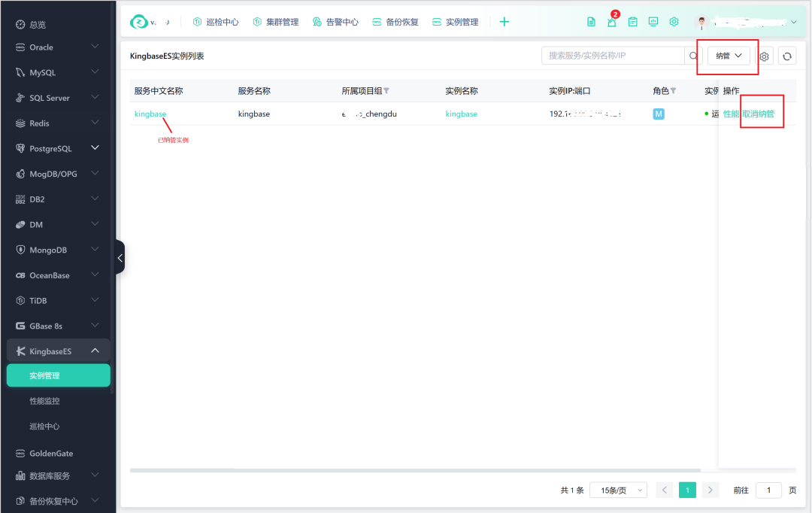Open the 总览 overview icon in sidebar

point(20,24)
